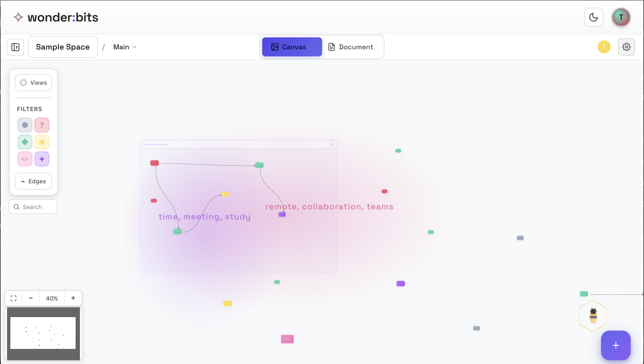Image resolution: width=644 pixels, height=364 pixels.
Task: Toggle the green diamond filter
Action: (x=25, y=142)
